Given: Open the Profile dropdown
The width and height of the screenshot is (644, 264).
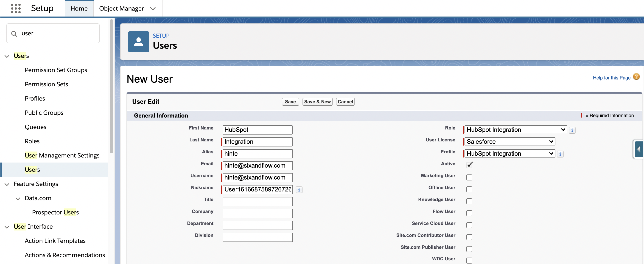Looking at the screenshot, I should pos(510,154).
